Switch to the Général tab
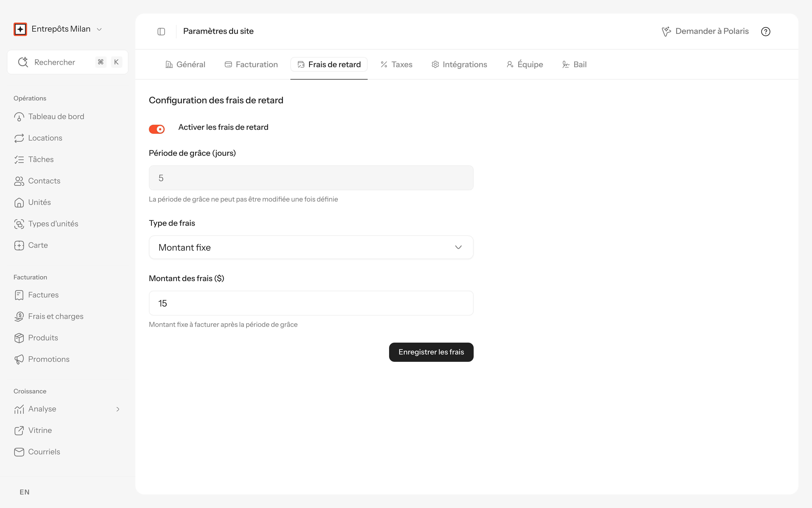This screenshot has width=812, height=508. (185, 64)
